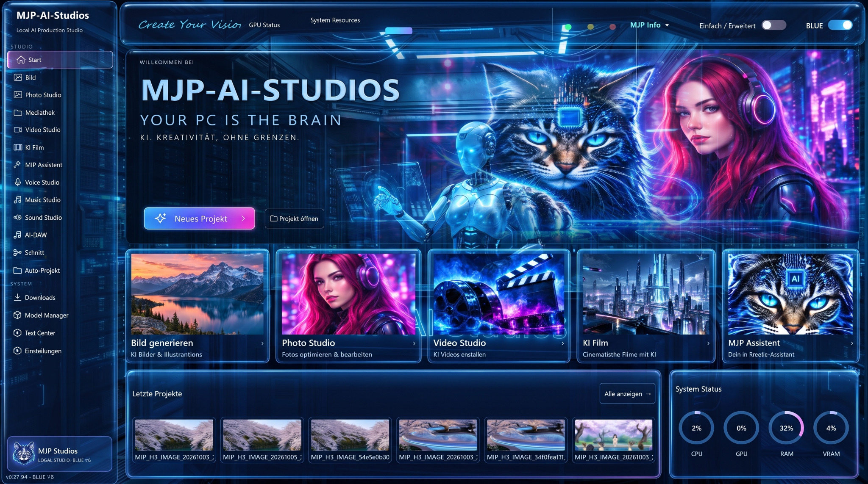868x484 pixels.
Task: Click the Sound Studio speaker icon
Action: click(x=17, y=217)
